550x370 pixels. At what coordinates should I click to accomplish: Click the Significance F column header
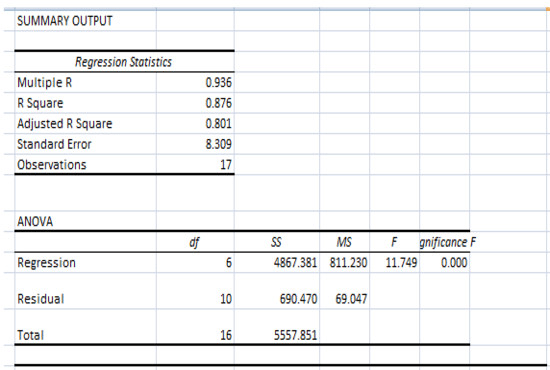[448, 242]
